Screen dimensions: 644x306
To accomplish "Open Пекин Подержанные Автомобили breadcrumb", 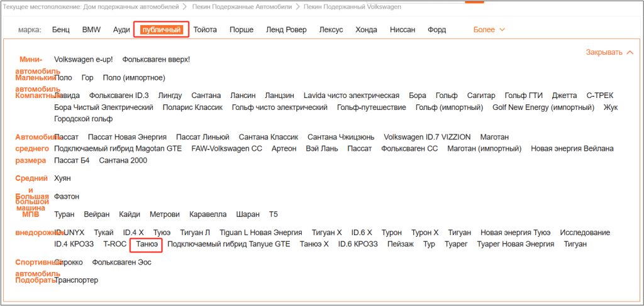I will (242, 7).
